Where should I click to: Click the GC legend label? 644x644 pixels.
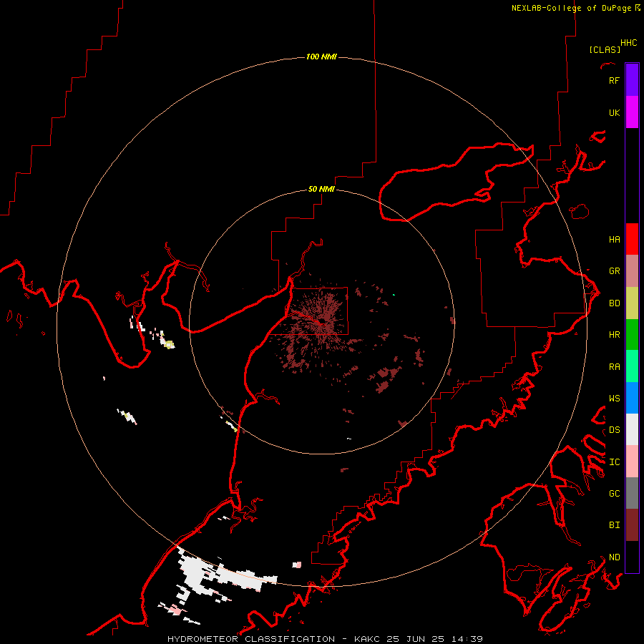tap(614, 494)
